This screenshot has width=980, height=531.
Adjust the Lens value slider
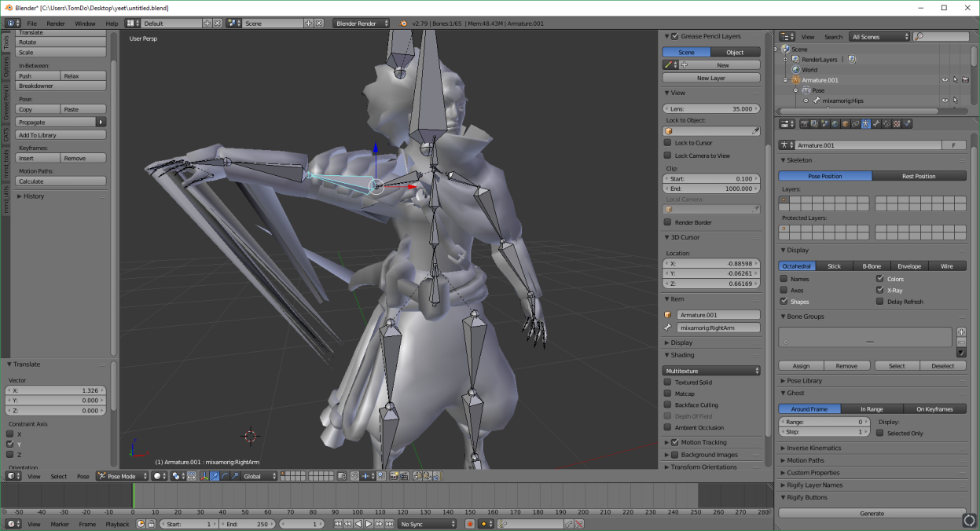(712, 108)
